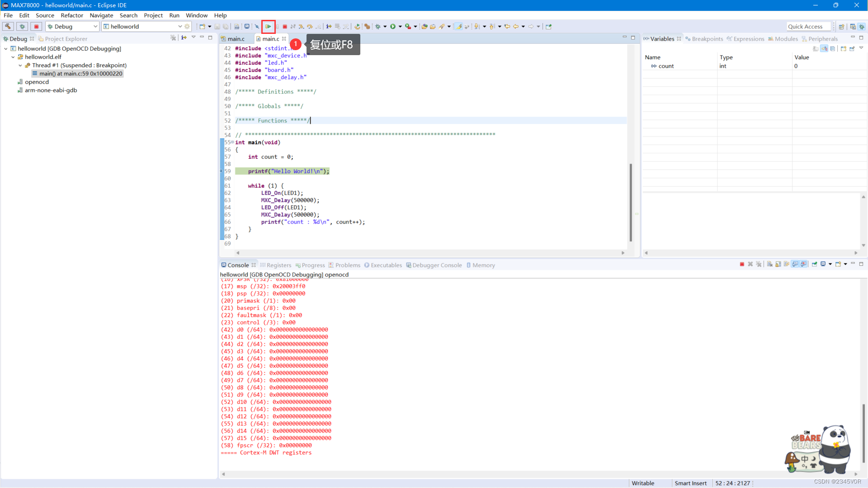Viewport: 868px width, 488px height.
Task: Click the New file toolbar icon
Action: (x=202, y=27)
